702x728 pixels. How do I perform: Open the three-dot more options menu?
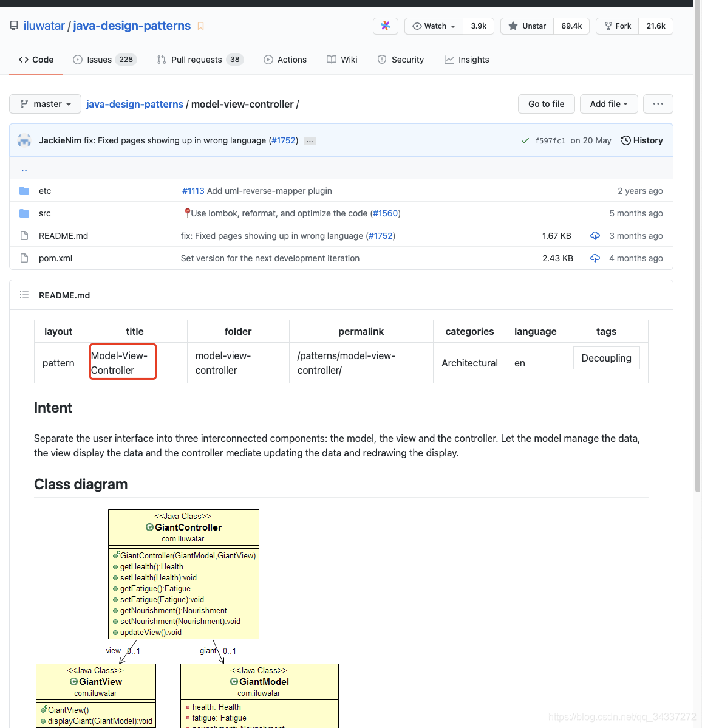click(658, 104)
